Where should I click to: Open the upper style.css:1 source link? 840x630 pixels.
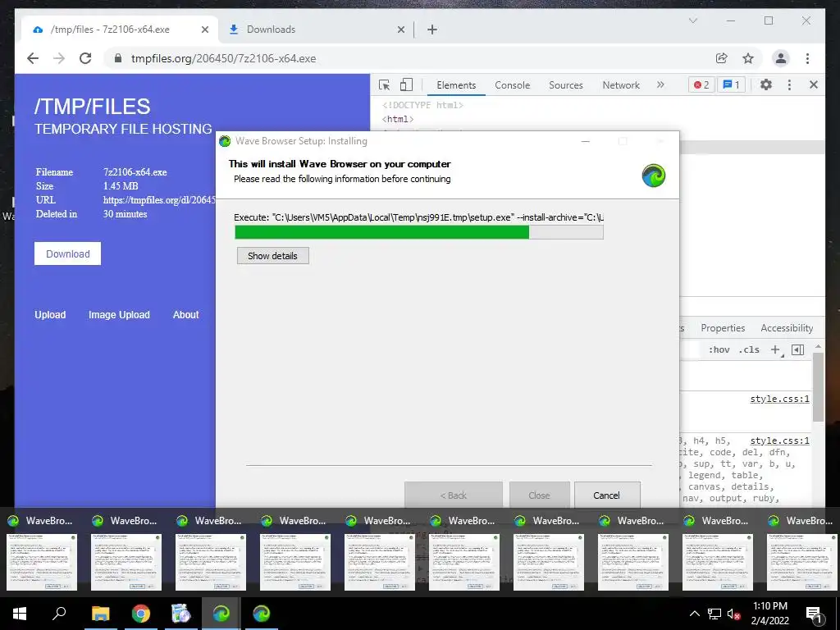coord(779,399)
